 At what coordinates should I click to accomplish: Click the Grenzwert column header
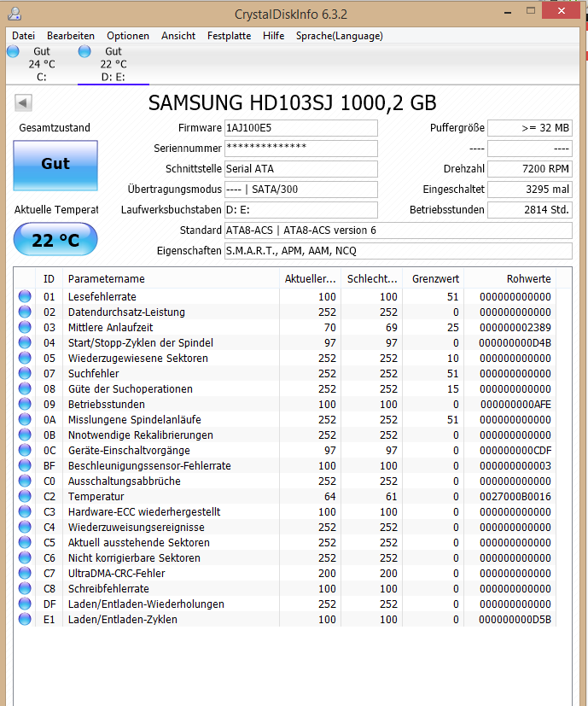click(x=434, y=278)
